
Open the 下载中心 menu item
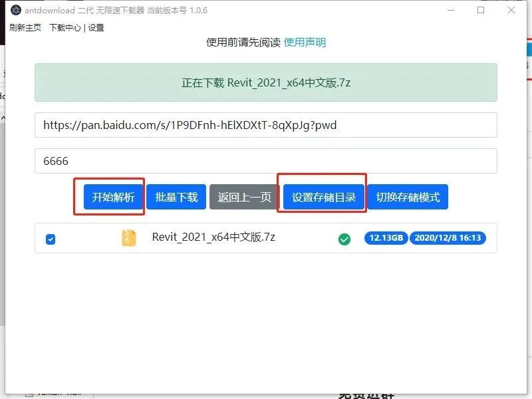click(65, 27)
